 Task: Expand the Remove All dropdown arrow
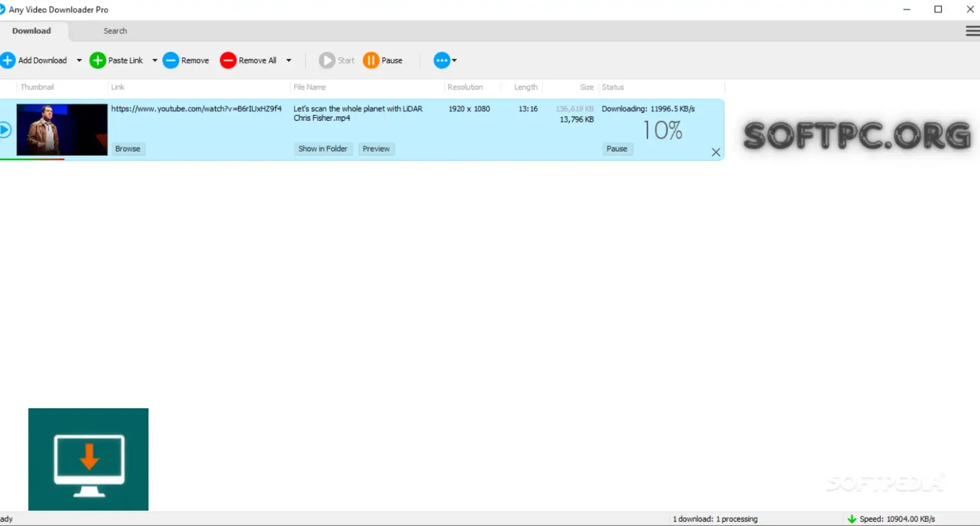(288, 60)
